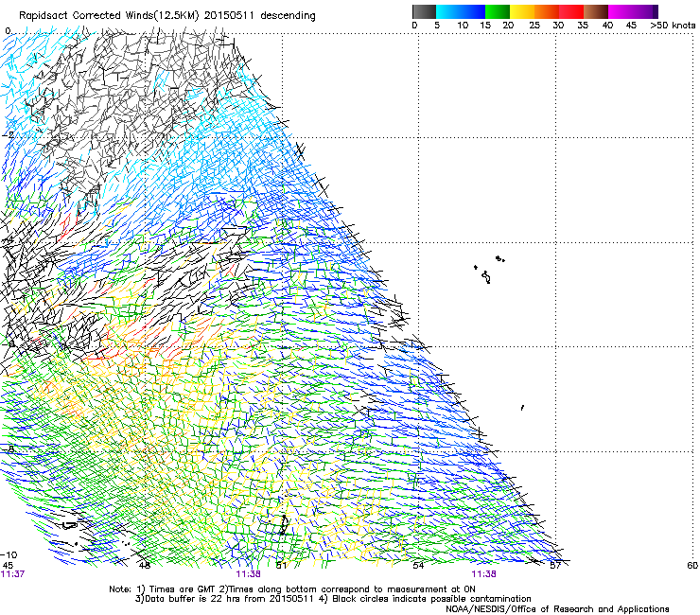Screen dimensions: 700x615
Task: Click the longitude axis label '51'
Action: pos(281,566)
